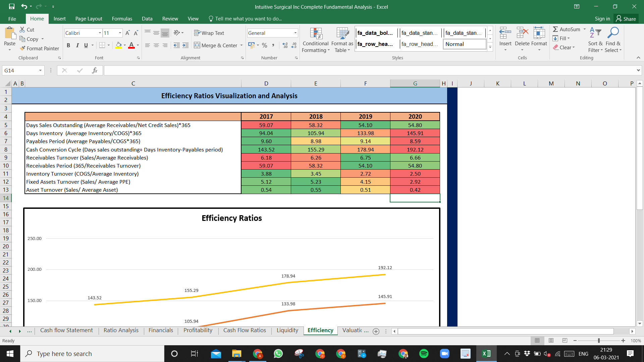Open Conditional Formatting icon
This screenshot has height=362, width=644.
[x=316, y=34]
